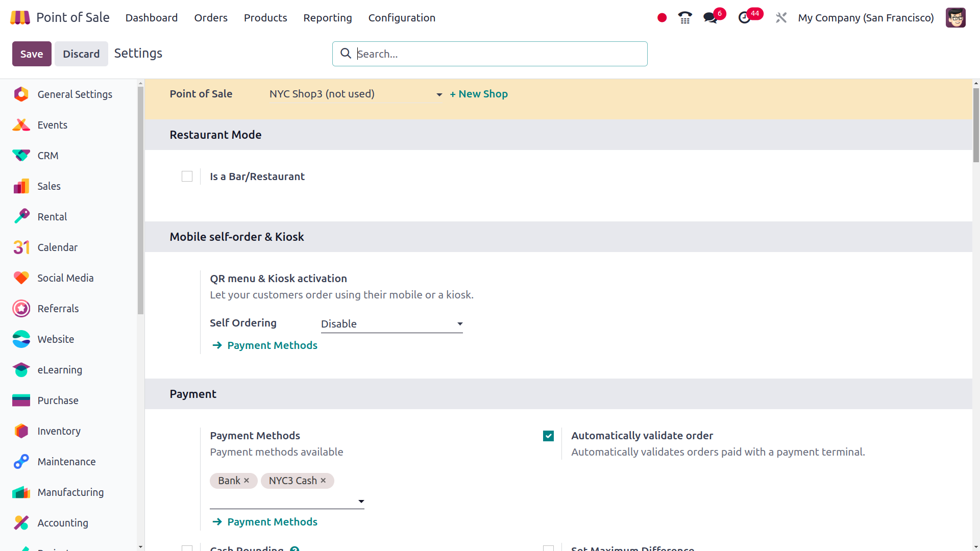The image size is (980, 551).
Task: Uncheck Automatically validate order
Action: pyautogui.click(x=548, y=436)
